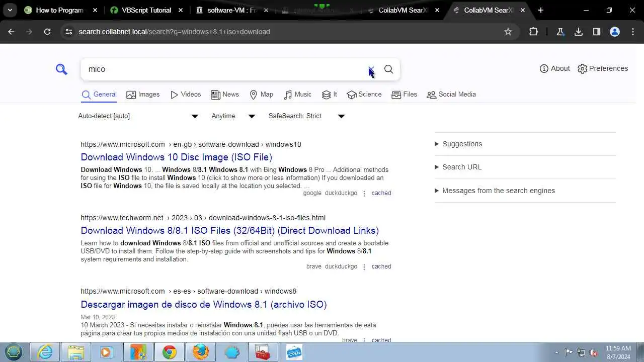The height and width of the screenshot is (362, 644).
Task: Switch to How to Program tab
Action: (x=59, y=10)
